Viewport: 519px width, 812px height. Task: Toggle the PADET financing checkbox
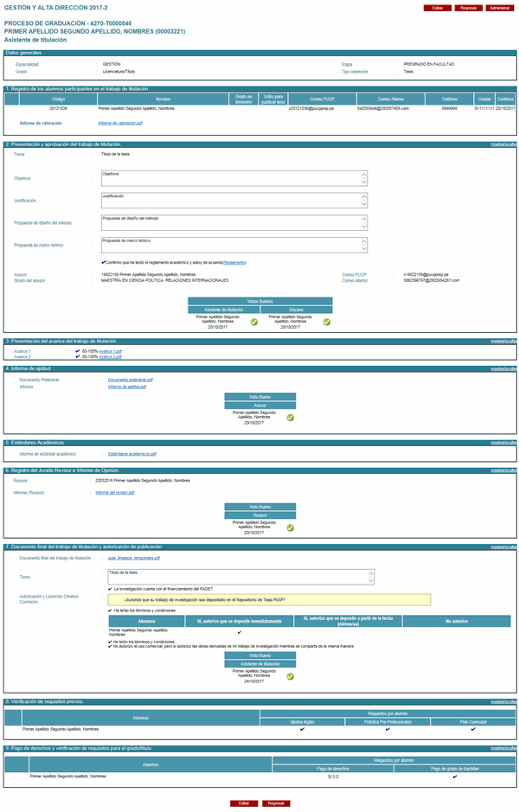click(x=110, y=589)
